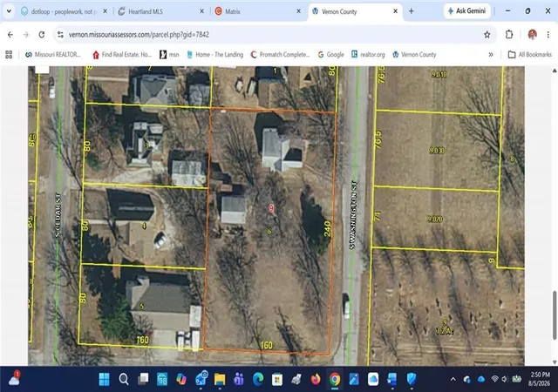
Task: Expand the tab search dropdown arrow
Action: pyautogui.click(x=9, y=11)
